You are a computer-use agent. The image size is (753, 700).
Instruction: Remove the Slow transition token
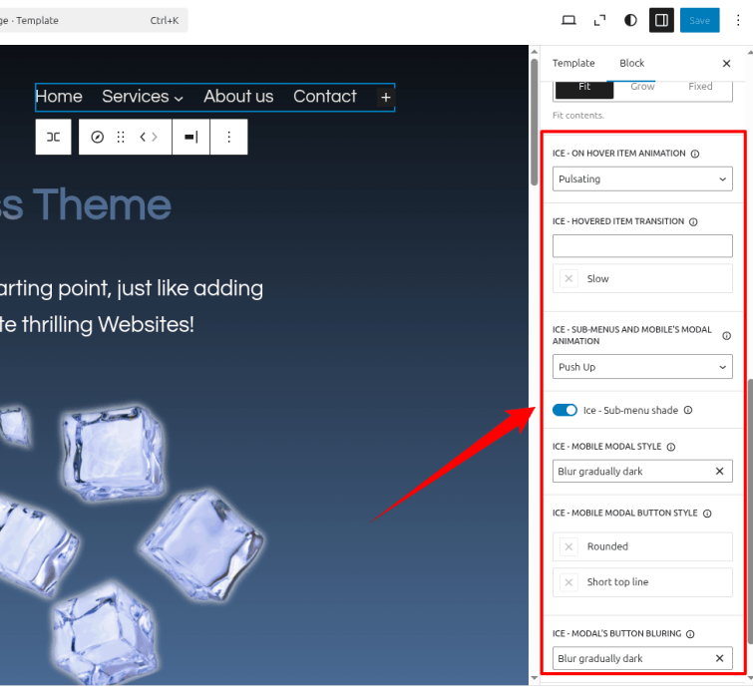click(568, 278)
